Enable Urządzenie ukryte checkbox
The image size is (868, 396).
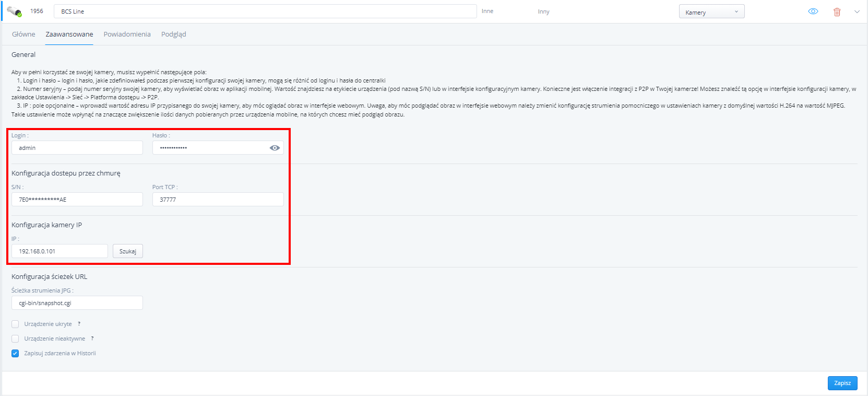15,324
